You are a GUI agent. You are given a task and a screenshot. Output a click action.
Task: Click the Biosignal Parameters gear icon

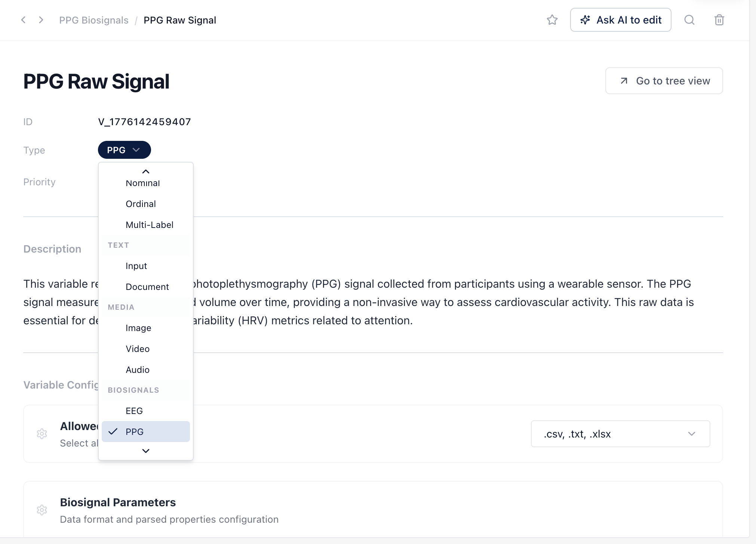point(42,510)
